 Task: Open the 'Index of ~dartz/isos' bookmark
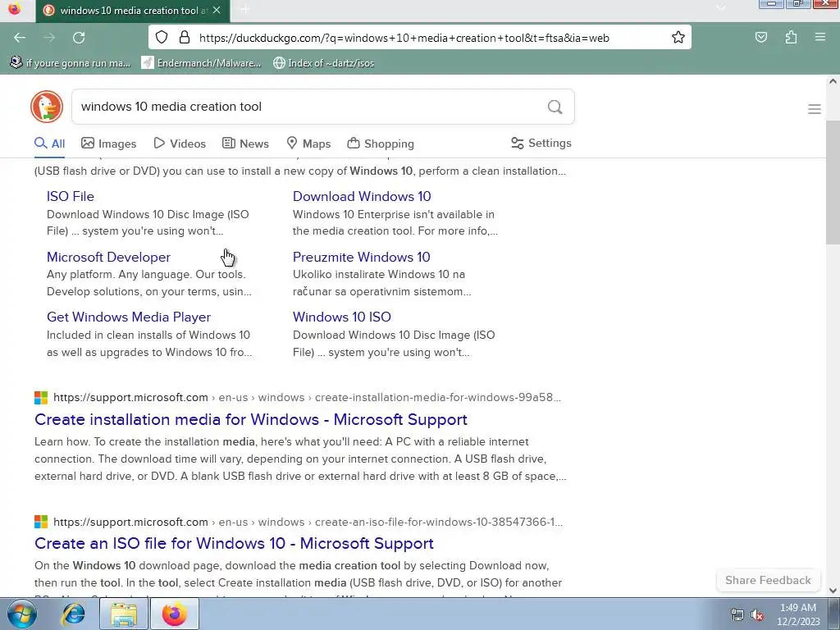click(x=323, y=62)
